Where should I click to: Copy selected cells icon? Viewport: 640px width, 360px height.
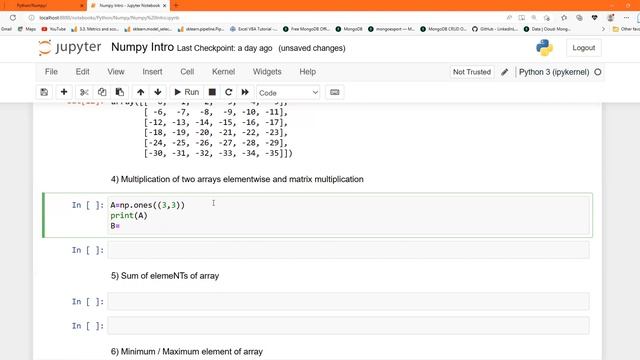tap(102, 92)
